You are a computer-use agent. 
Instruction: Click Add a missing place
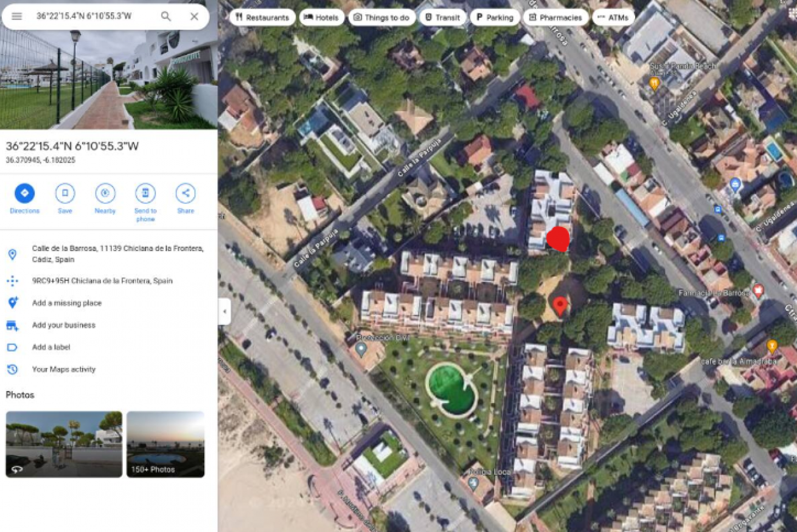click(67, 303)
